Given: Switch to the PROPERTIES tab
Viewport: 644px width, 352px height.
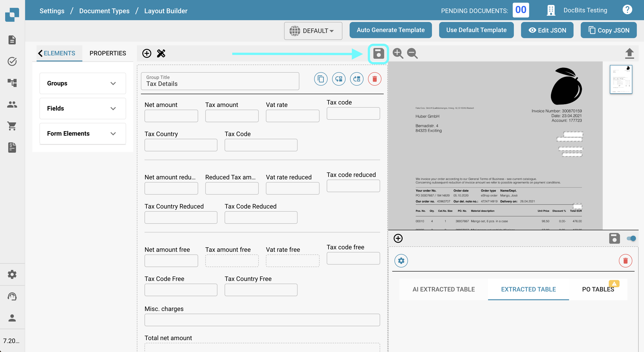Looking at the screenshot, I should point(108,53).
